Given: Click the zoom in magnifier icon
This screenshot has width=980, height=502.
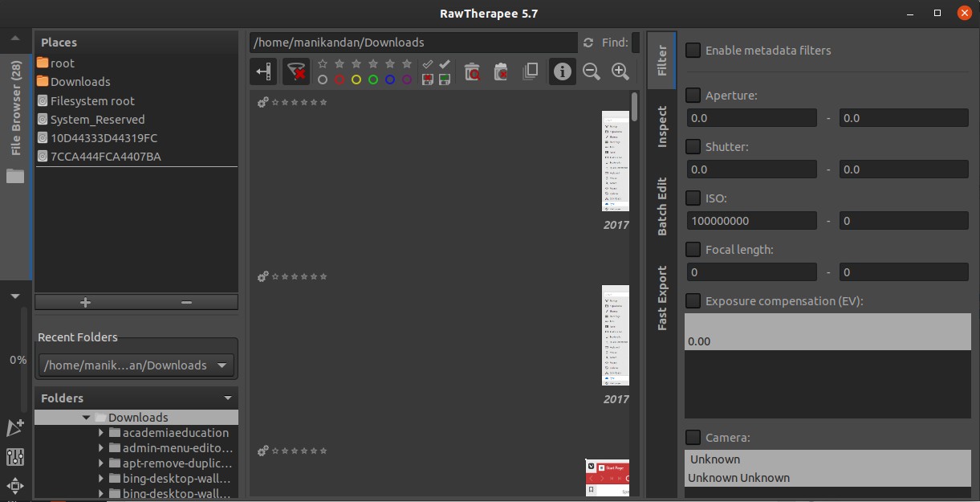Looking at the screenshot, I should [620, 71].
